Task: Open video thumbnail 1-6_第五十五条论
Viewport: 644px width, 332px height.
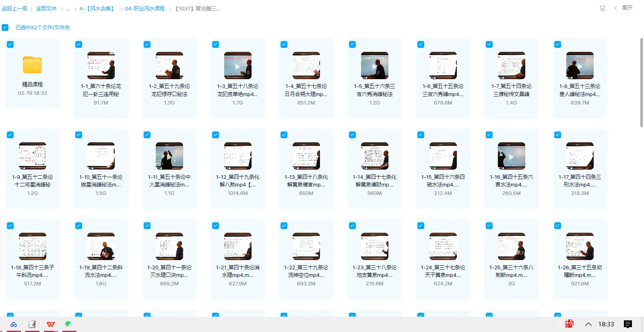Action: [x=443, y=66]
